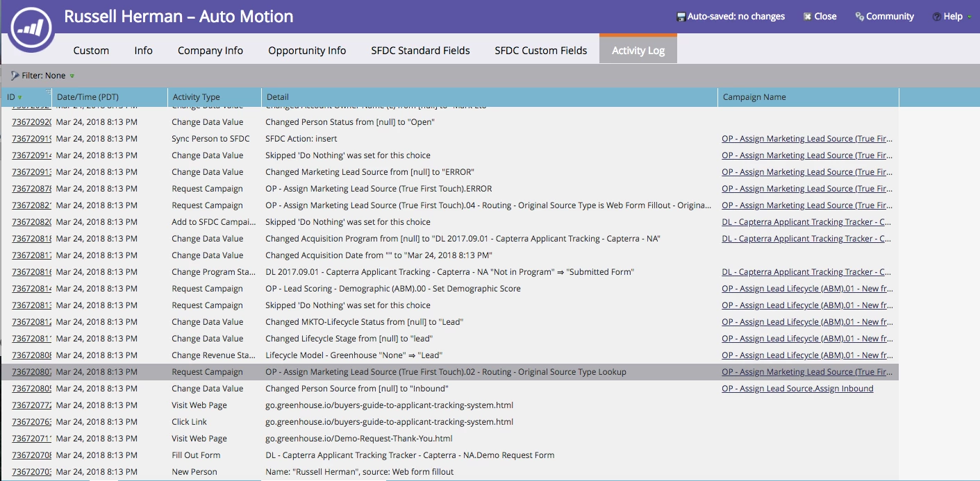Open campaign link for Changed Acquisition Program row
980x481 pixels.
point(806,239)
